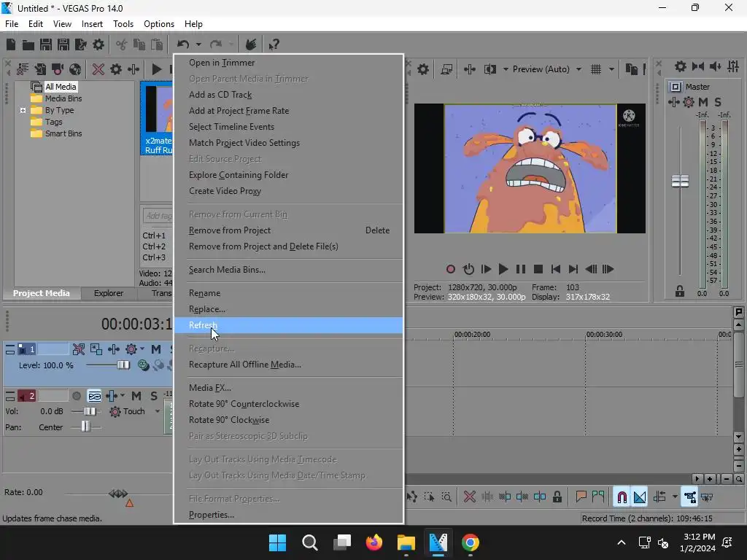Click Copy Snapshot to Clipboard icon
Screen dimensions: 747x560
[631, 69]
